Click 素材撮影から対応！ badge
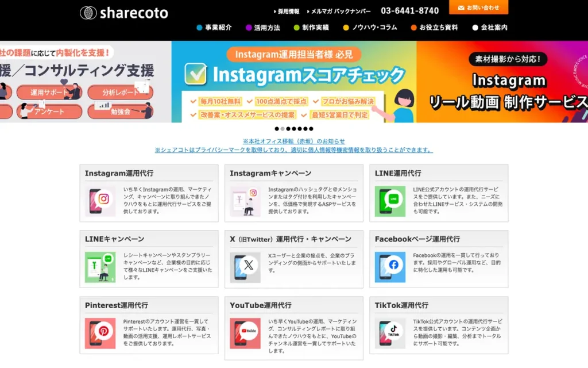The width and height of the screenshot is (588, 368). click(x=508, y=59)
